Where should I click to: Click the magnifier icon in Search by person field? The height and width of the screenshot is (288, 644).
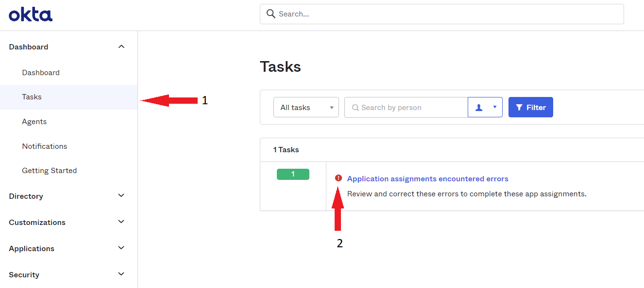click(x=355, y=107)
